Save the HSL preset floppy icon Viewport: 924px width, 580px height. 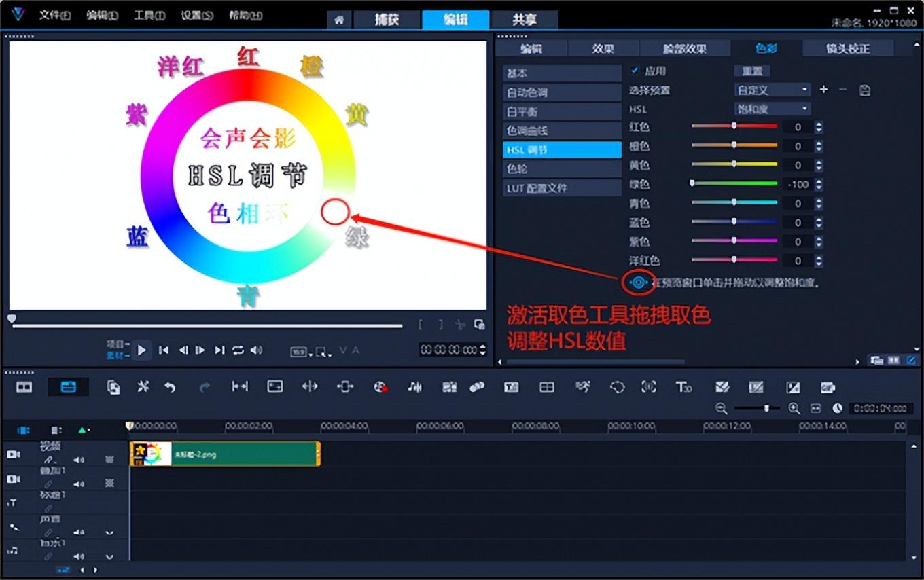[865, 90]
